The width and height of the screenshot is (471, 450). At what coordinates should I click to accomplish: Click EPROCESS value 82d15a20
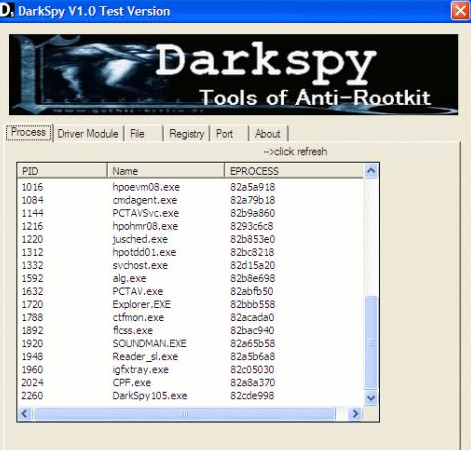pos(253,265)
